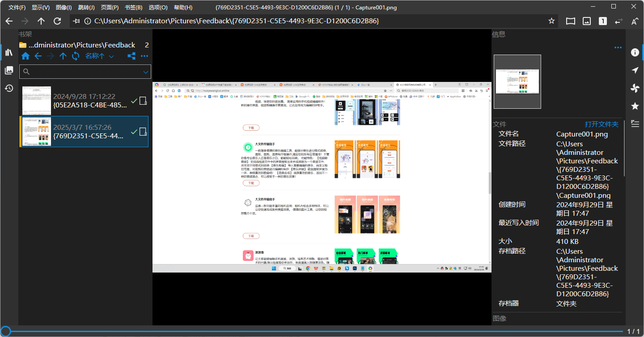644x337 pixels.
Task: Open the bookshelf sort order 名称 dropdown
Action: [x=99, y=56]
